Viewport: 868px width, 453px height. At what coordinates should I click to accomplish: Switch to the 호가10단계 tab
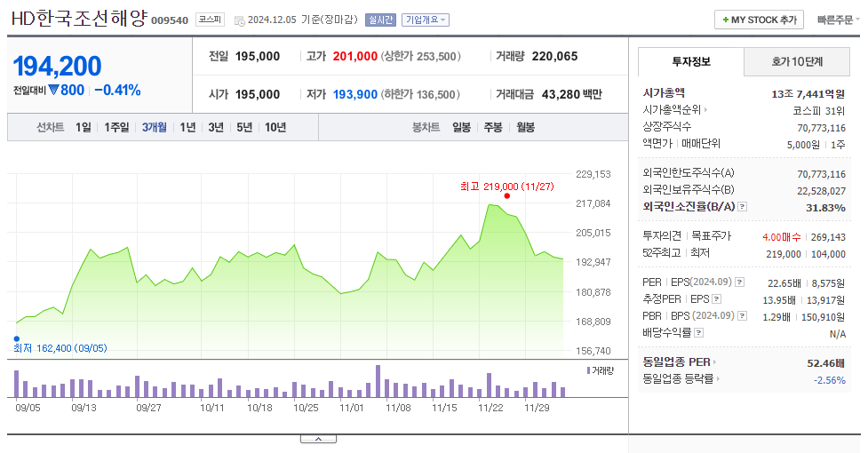click(797, 61)
